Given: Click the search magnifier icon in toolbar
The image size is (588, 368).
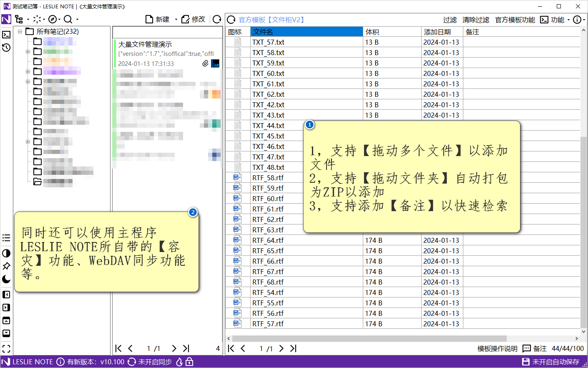Looking at the screenshot, I should tap(68, 19).
